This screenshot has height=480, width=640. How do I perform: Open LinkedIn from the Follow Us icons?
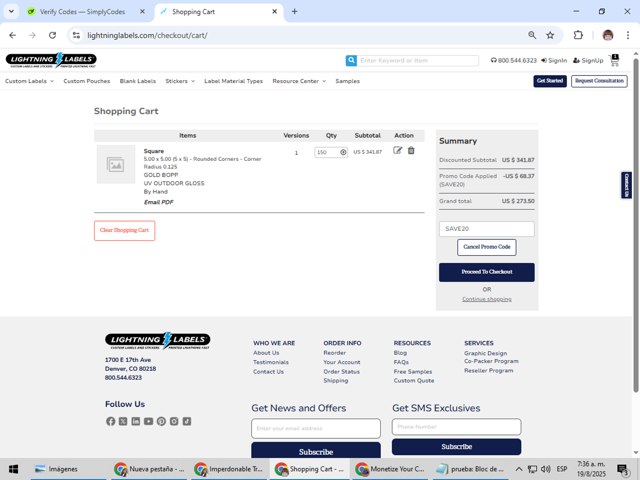[x=136, y=421]
